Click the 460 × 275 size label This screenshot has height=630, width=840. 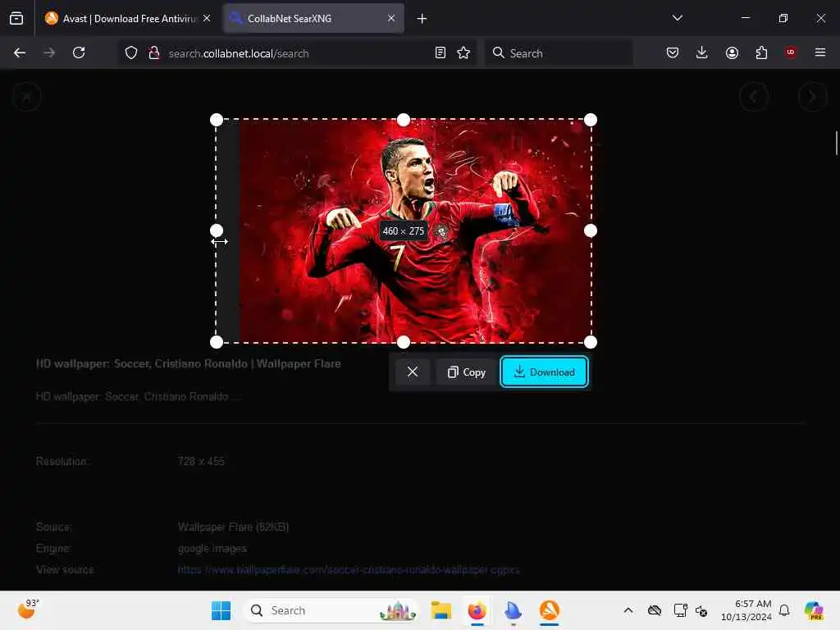[404, 231]
